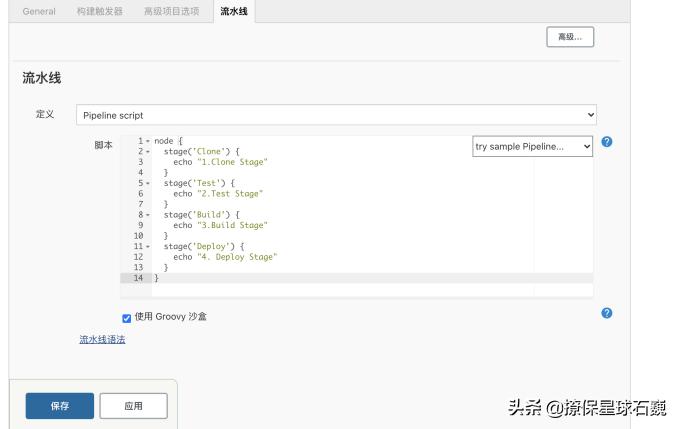Collapse the Deploy stage fold at line 11

point(148,247)
